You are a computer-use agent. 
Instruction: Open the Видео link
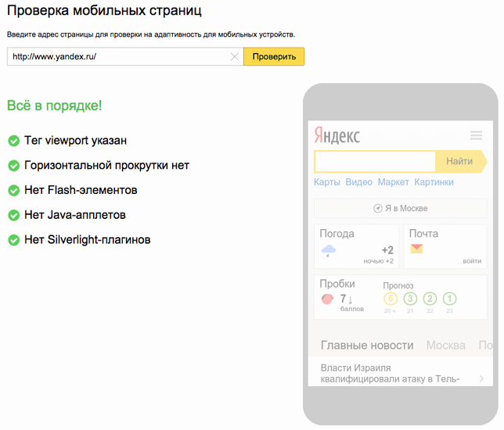point(358,182)
